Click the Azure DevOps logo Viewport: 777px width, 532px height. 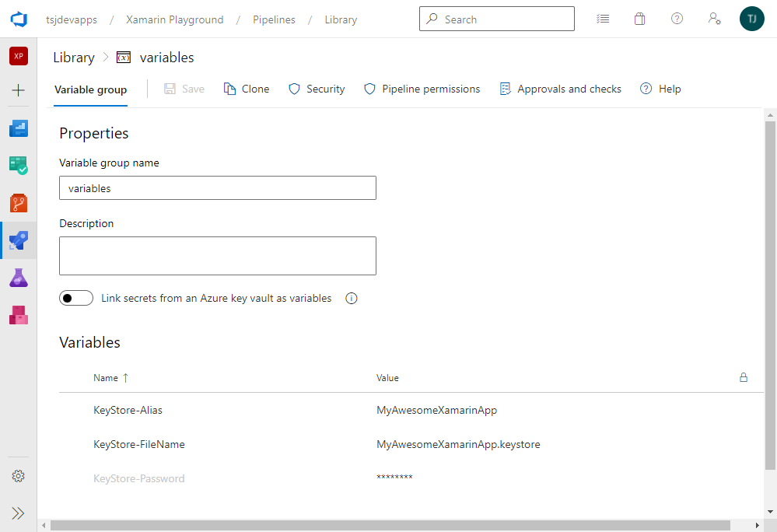tap(19, 19)
